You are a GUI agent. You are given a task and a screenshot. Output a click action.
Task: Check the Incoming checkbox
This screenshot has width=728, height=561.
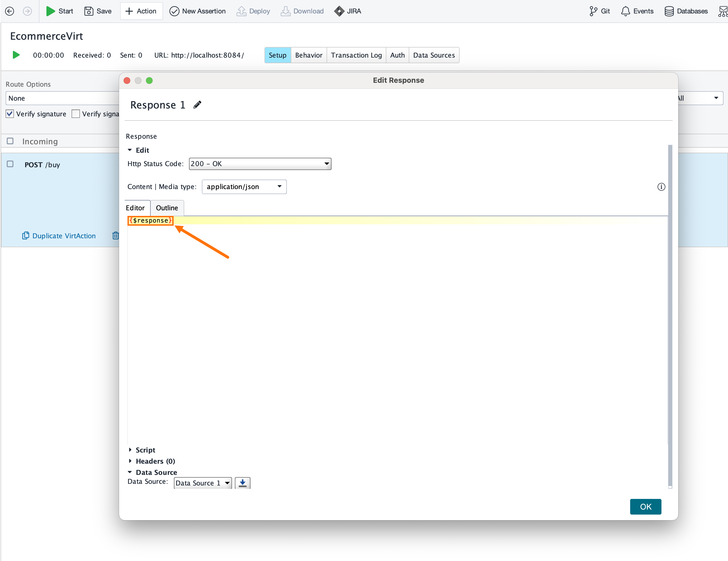point(10,141)
